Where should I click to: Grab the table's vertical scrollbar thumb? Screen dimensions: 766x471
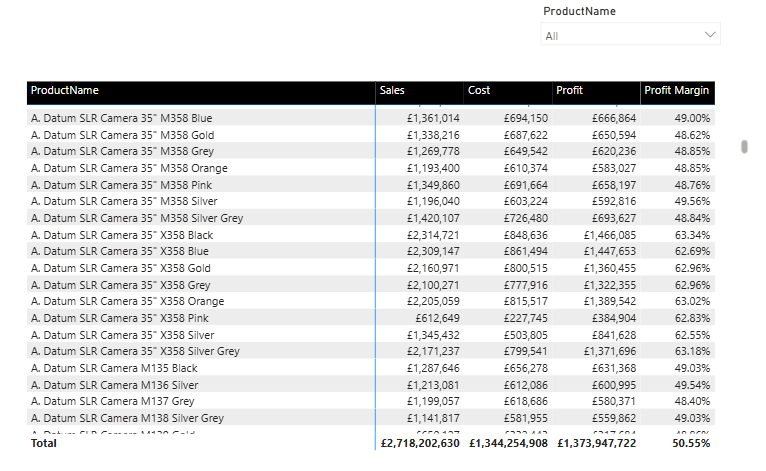pos(744,148)
